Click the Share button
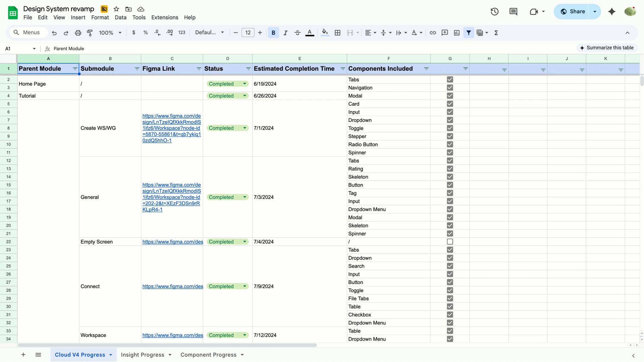 click(573, 12)
